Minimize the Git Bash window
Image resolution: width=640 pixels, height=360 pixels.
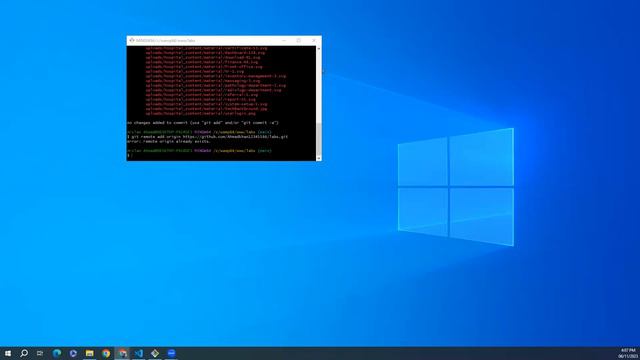coord(284,40)
